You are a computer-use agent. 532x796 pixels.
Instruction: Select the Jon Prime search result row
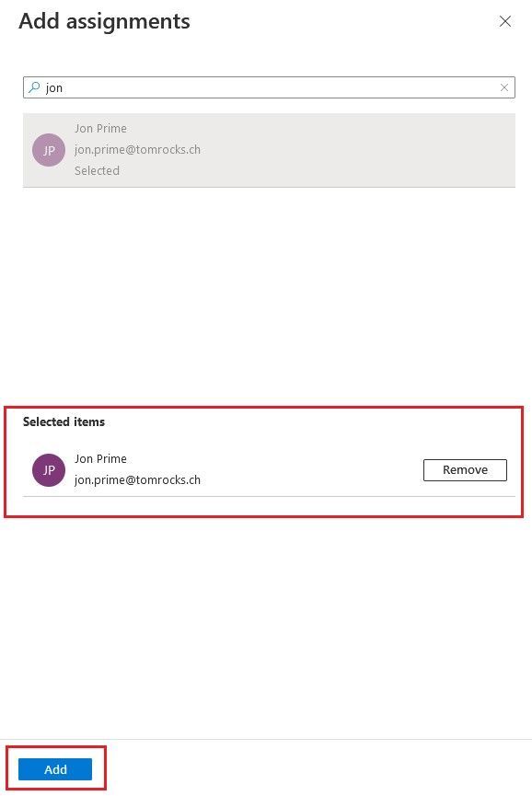pos(269,150)
